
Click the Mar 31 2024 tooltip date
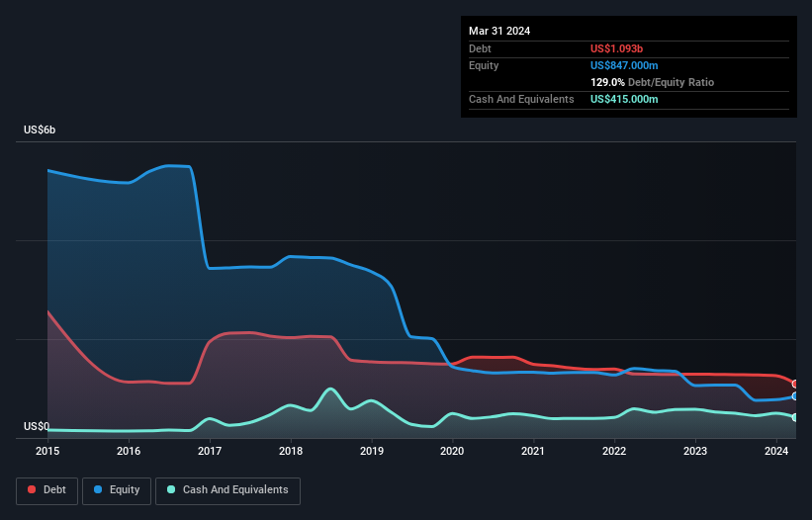tap(499, 31)
